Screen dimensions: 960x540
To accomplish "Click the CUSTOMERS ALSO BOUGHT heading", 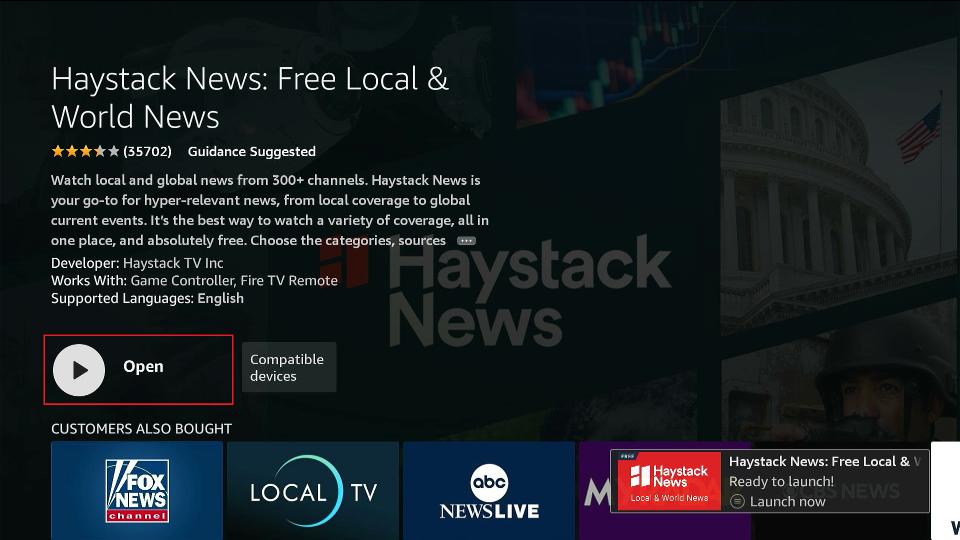I will point(141,429).
